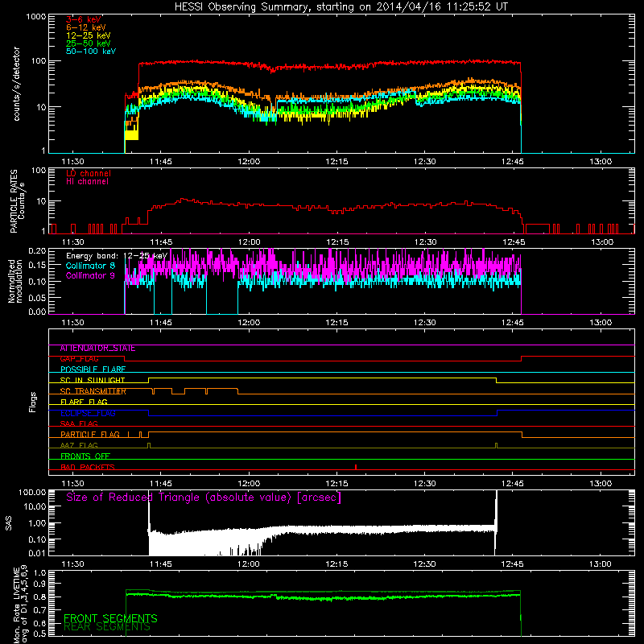Click the 12:45 tick under the particle rates plot
644x644 pixels.
(514, 242)
